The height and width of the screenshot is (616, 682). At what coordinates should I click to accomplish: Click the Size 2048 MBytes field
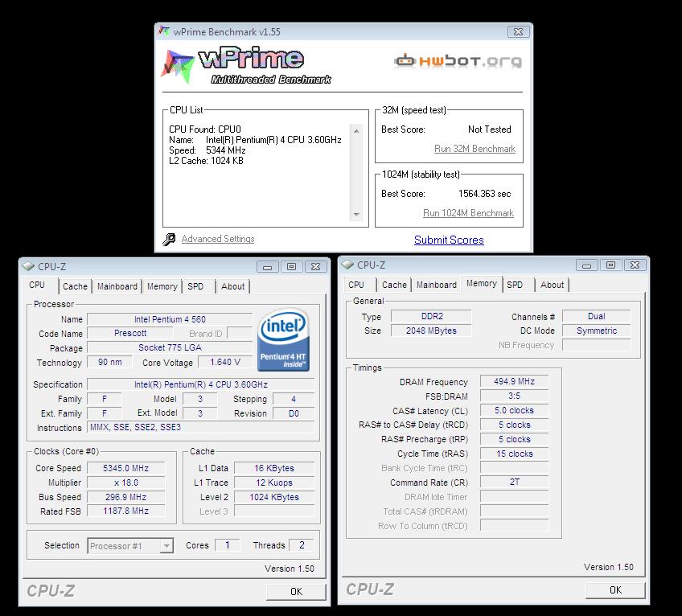[x=431, y=331]
